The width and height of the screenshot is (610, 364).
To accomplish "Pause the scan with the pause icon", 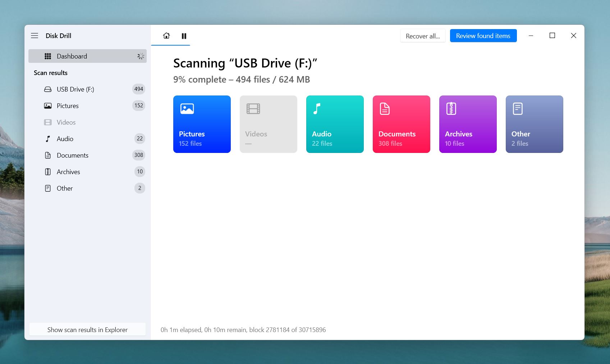I will click(184, 36).
